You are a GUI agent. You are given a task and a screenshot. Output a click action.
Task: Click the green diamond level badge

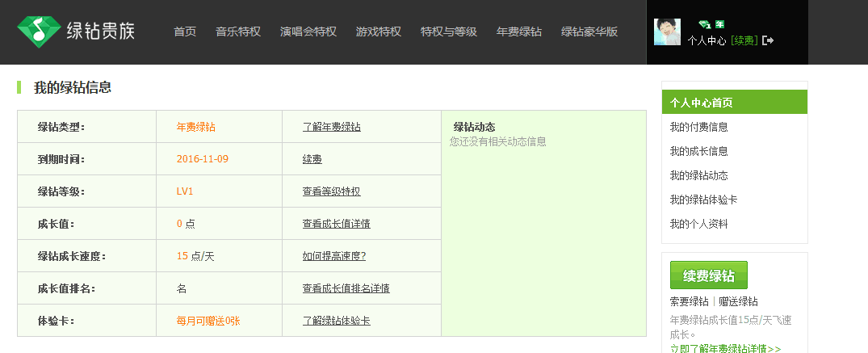[x=704, y=24]
